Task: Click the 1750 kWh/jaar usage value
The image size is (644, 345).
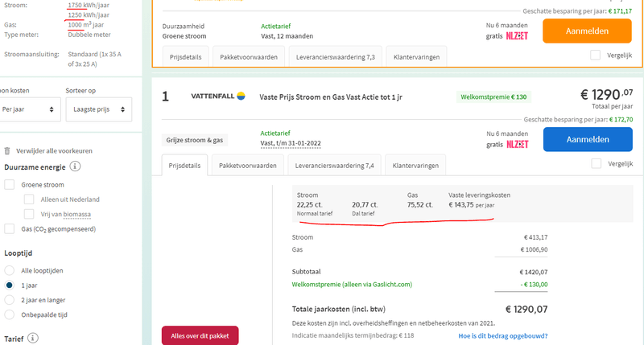Action: (x=89, y=5)
